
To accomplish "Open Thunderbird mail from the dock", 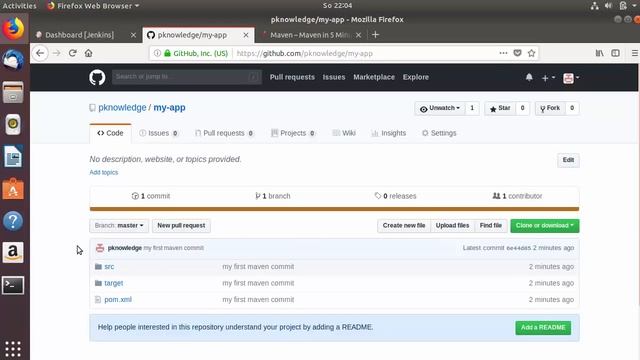I will (13, 60).
